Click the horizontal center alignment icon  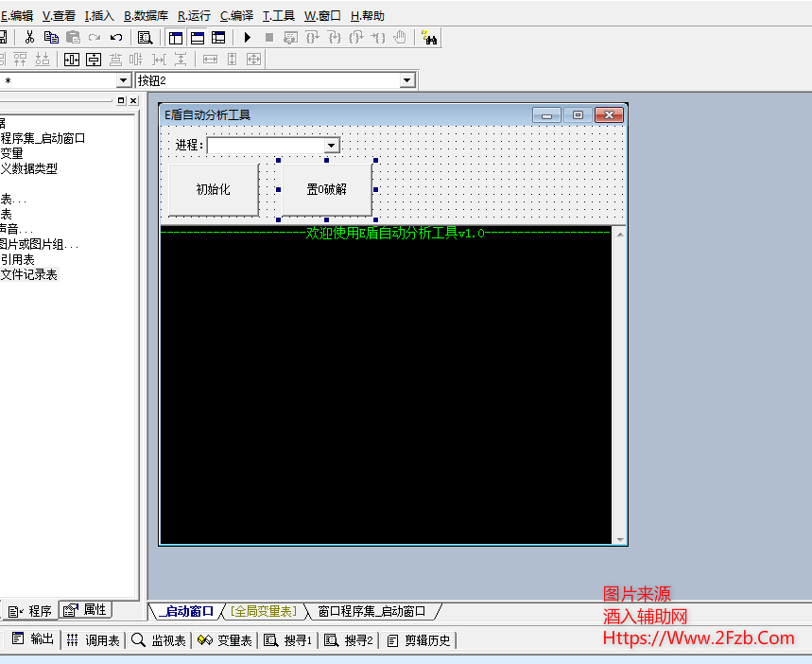pos(72,60)
